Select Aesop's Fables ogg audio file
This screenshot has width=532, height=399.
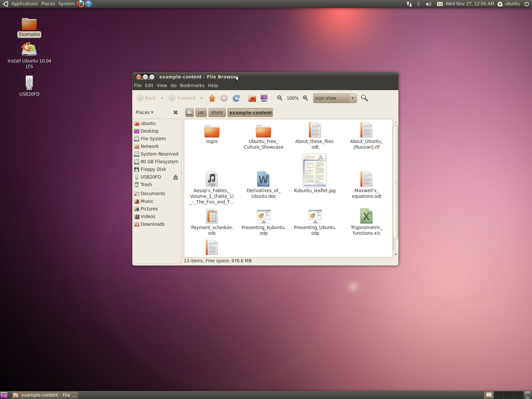click(x=212, y=179)
